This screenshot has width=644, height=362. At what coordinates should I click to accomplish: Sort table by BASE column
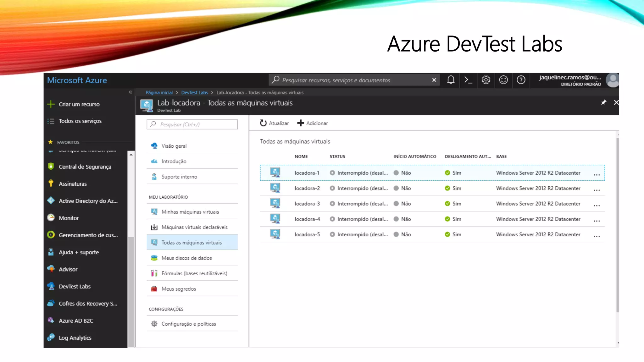click(501, 156)
